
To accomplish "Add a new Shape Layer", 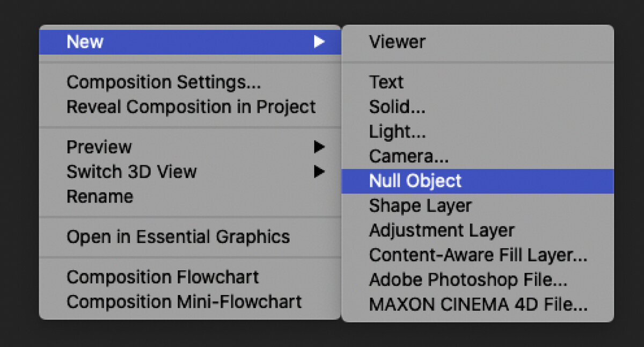I will pyautogui.click(x=420, y=206).
